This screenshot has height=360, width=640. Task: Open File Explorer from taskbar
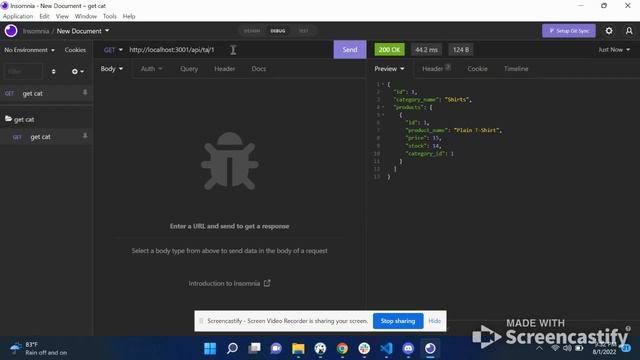[298, 348]
